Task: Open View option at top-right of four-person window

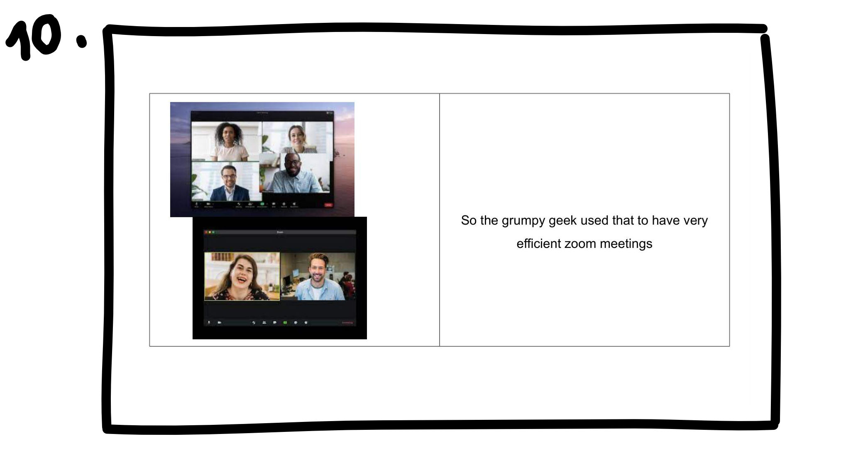Action: click(330, 113)
